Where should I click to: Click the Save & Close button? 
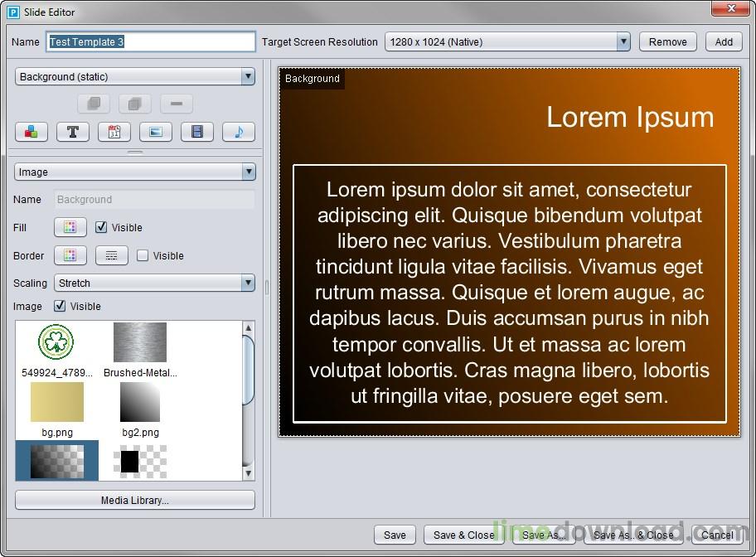(x=463, y=535)
